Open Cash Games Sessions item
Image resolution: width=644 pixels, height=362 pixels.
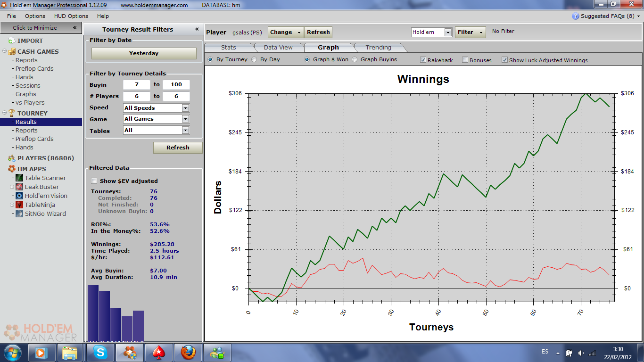pos(28,85)
